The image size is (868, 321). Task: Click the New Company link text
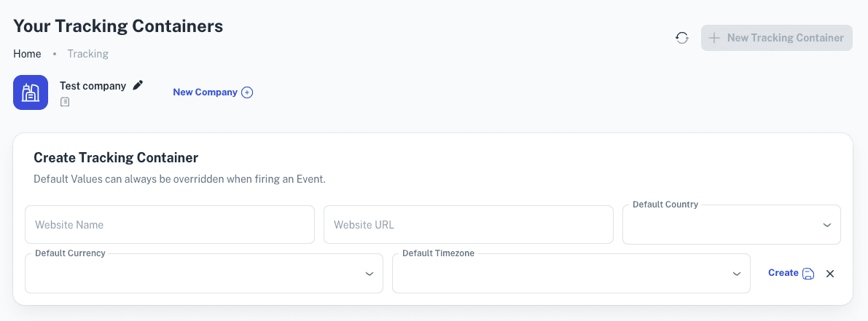point(206,92)
